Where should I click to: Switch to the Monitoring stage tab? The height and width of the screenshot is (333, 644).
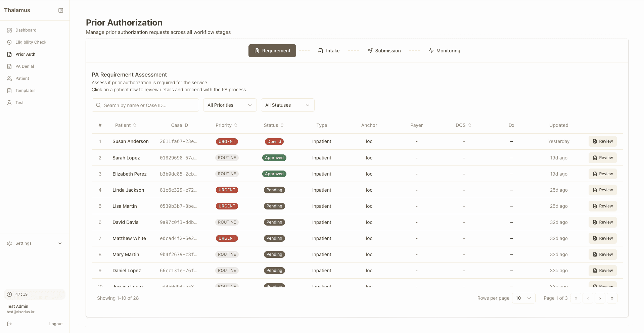(444, 51)
